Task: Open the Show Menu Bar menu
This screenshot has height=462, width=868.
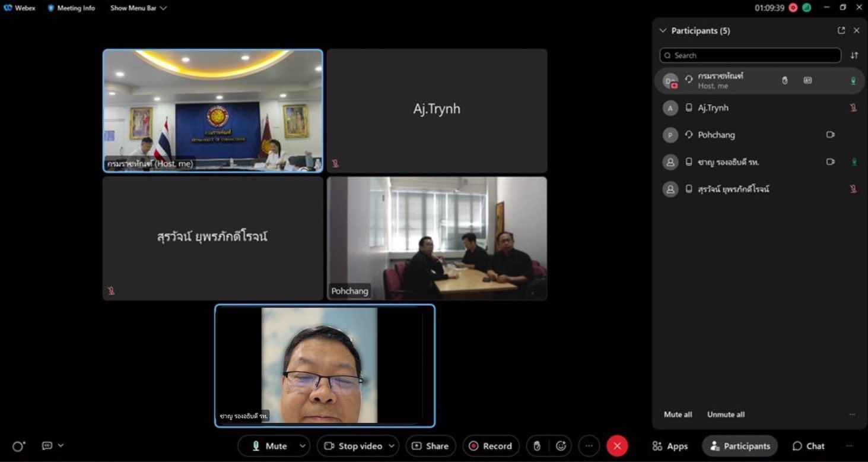Action: (x=138, y=8)
